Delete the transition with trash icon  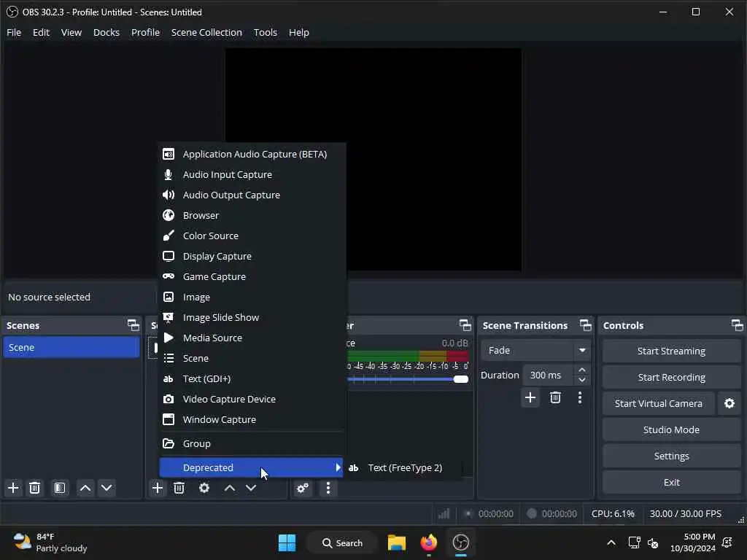point(555,397)
